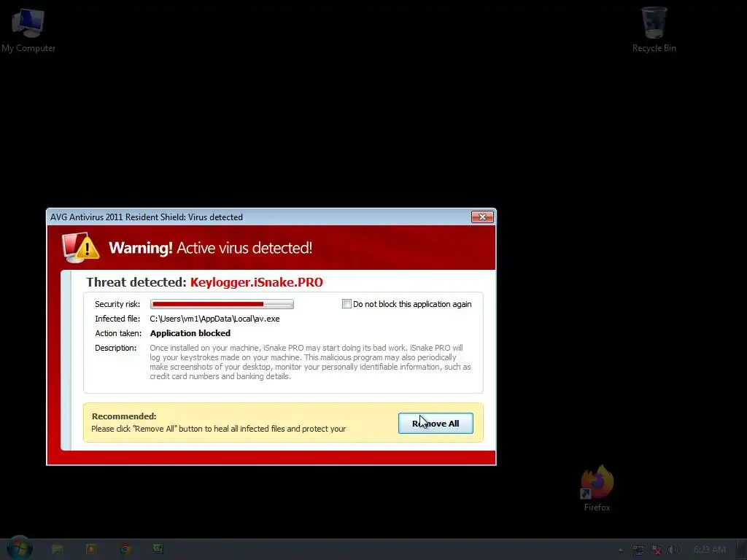Open Chrome from the taskbar
This screenshot has width=747, height=560.
click(125, 549)
